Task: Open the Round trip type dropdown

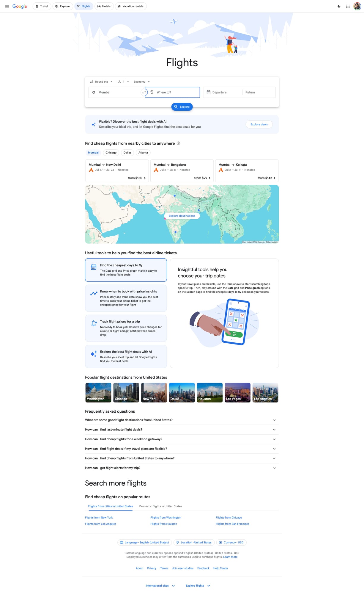Action: pyautogui.click(x=101, y=82)
